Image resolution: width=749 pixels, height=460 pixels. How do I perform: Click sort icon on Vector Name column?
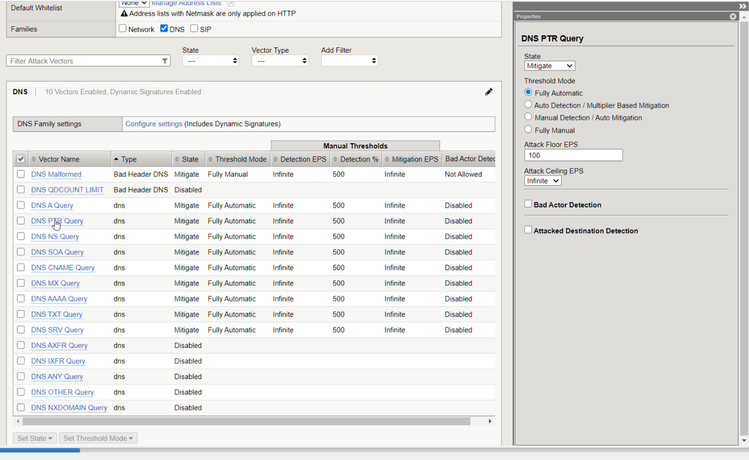click(x=34, y=159)
